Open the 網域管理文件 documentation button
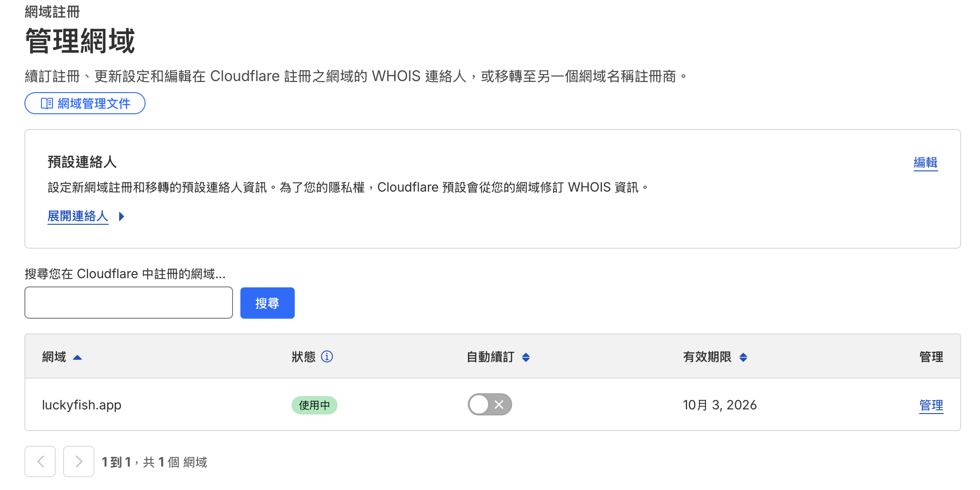 pos(85,103)
